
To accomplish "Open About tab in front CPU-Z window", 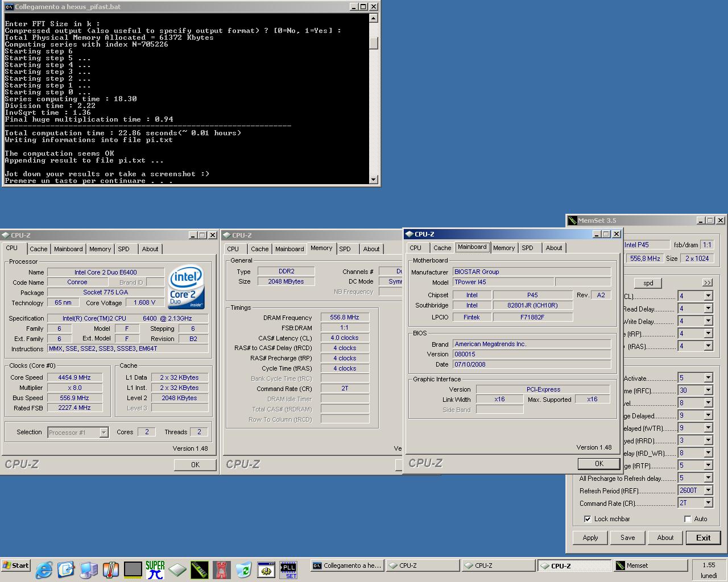I will (554, 248).
